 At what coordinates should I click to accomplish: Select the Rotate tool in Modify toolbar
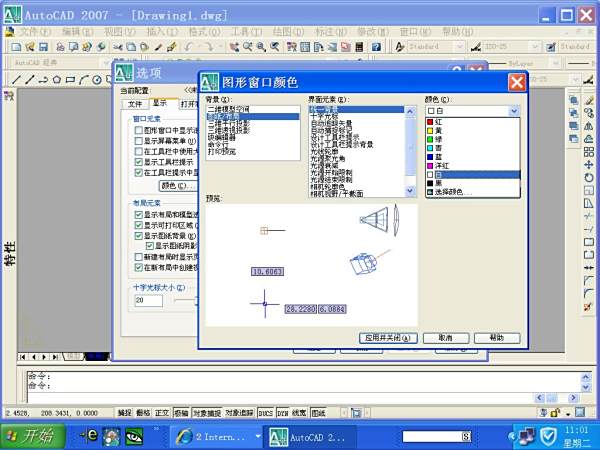[589, 178]
